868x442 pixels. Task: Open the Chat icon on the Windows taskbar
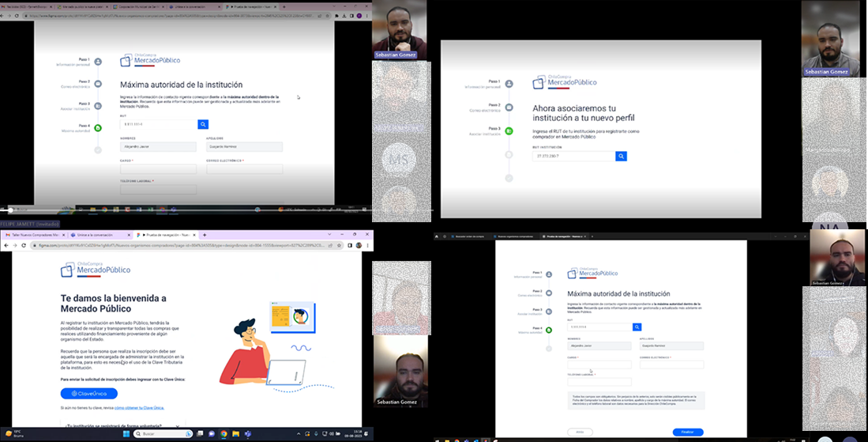click(212, 433)
